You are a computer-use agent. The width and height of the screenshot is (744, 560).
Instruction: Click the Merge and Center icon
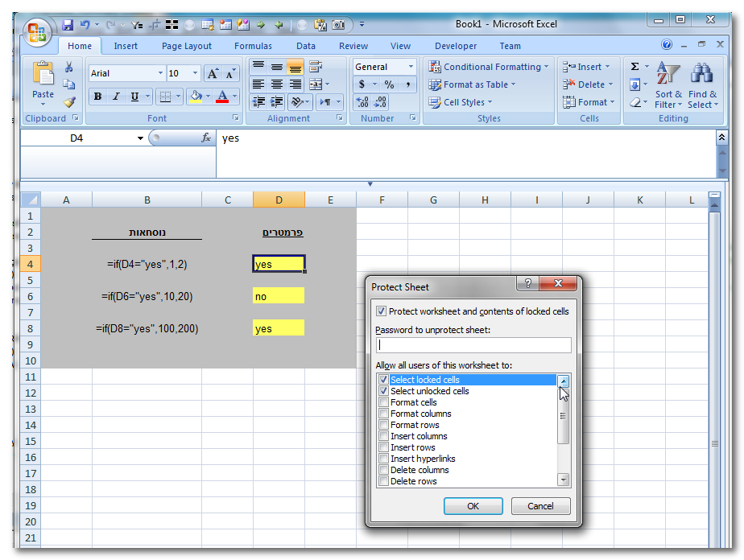click(x=314, y=84)
